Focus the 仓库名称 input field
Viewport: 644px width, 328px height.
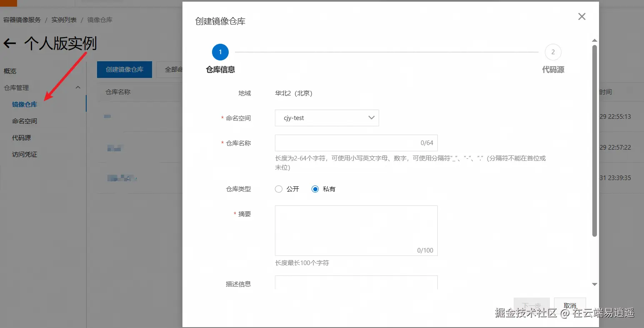coord(356,143)
